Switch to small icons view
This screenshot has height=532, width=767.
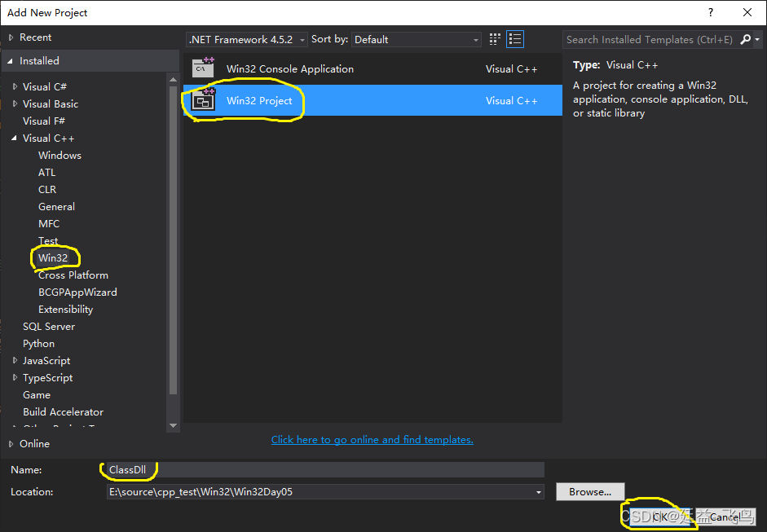[x=495, y=39]
